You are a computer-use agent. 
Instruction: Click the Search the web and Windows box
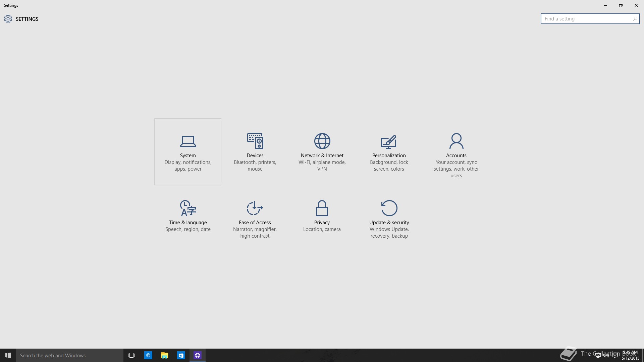tap(70, 355)
